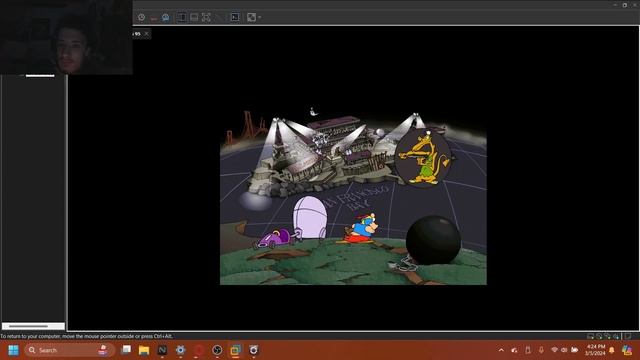Image resolution: width=640 pixels, height=360 pixels.
Task: Open the Notion taskbar app
Action: tap(162, 350)
